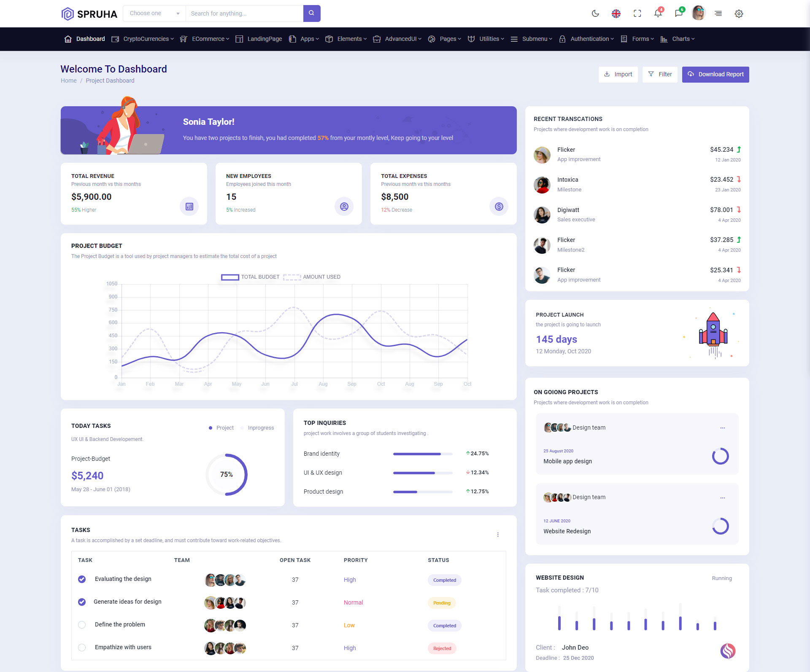The width and height of the screenshot is (810, 672).
Task: Click the Home breadcrumb link
Action: point(68,81)
